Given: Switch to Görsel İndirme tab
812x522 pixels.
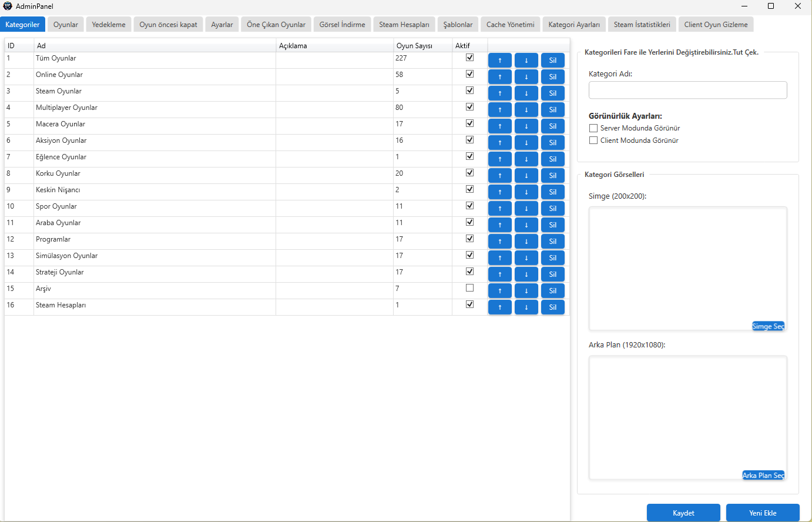Looking at the screenshot, I should click(343, 25).
